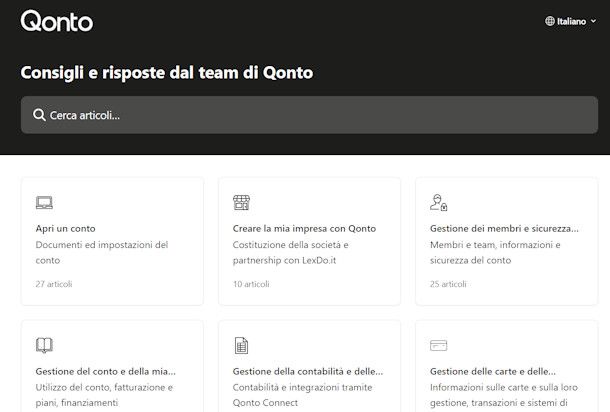Open the Italiano language dropdown
This screenshot has width=610, height=412.
(571, 21)
